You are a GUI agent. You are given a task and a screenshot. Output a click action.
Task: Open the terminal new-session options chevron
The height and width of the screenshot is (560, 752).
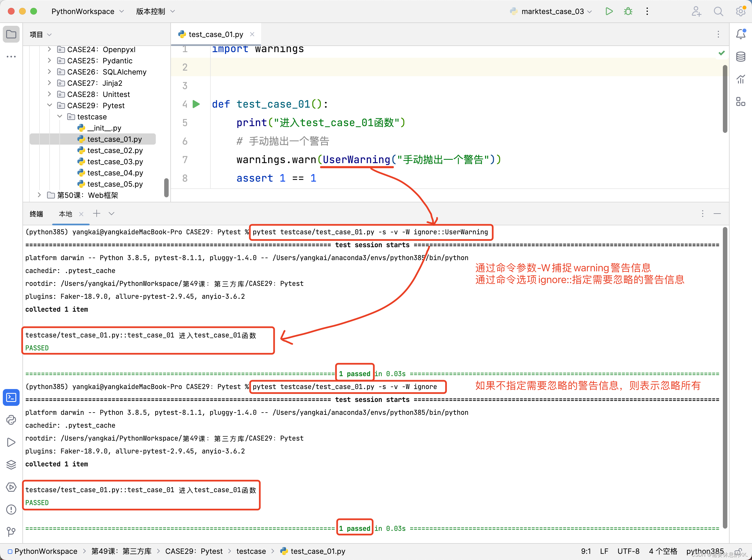[x=112, y=214]
